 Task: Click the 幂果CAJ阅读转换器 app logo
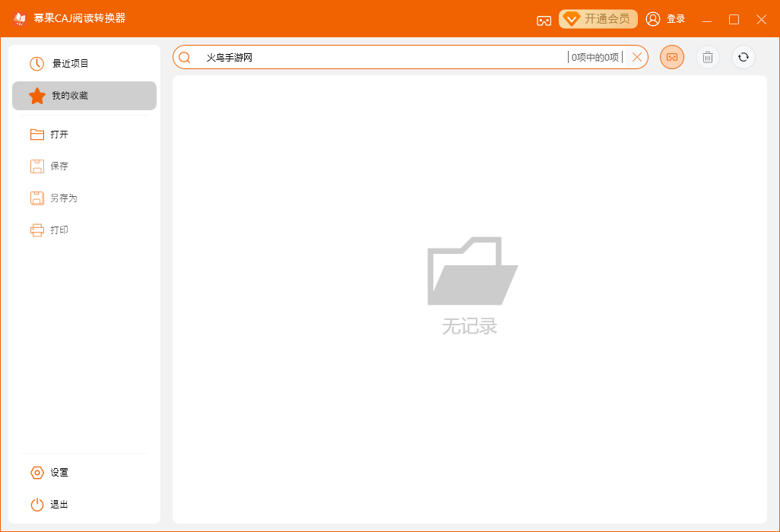20,18
